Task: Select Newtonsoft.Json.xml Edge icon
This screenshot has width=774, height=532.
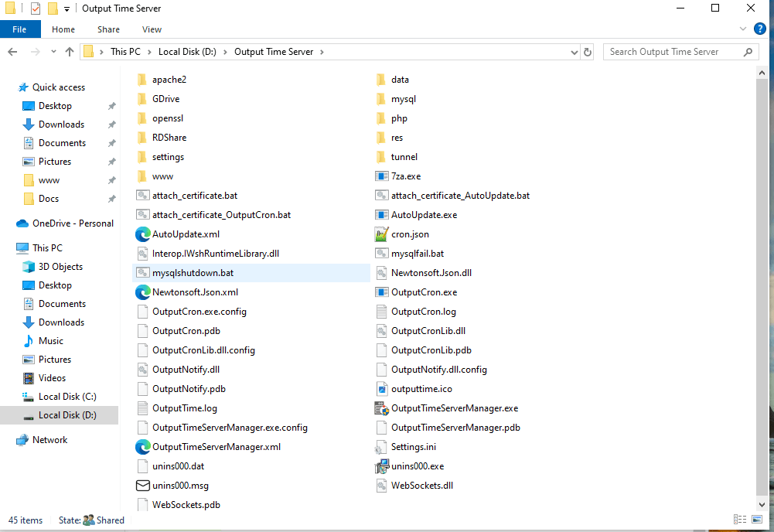Action: [142, 292]
